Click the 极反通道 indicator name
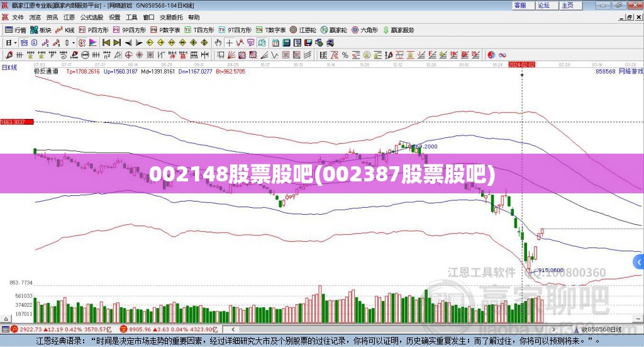Viewport: 644px width, 347px height. 46,72
